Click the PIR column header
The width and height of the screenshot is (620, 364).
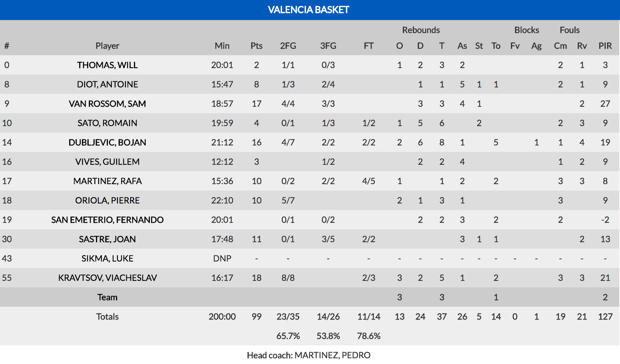(x=605, y=46)
